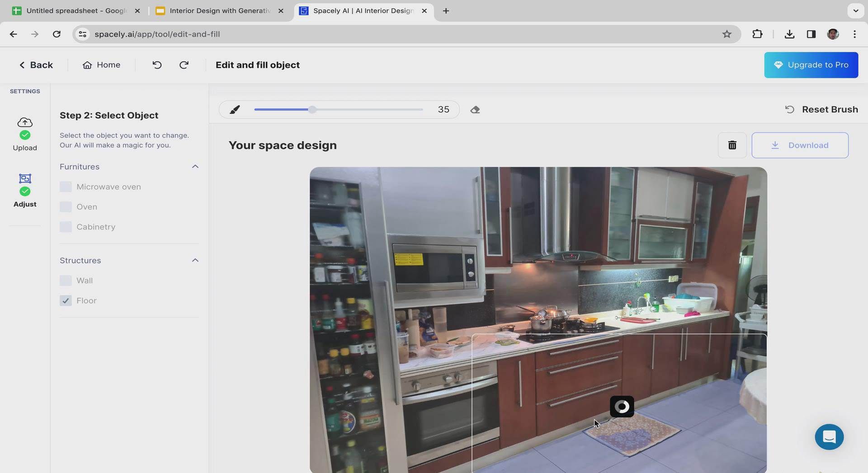This screenshot has width=868, height=473.
Task: Open the Chrome tab search dropdown
Action: click(x=855, y=10)
